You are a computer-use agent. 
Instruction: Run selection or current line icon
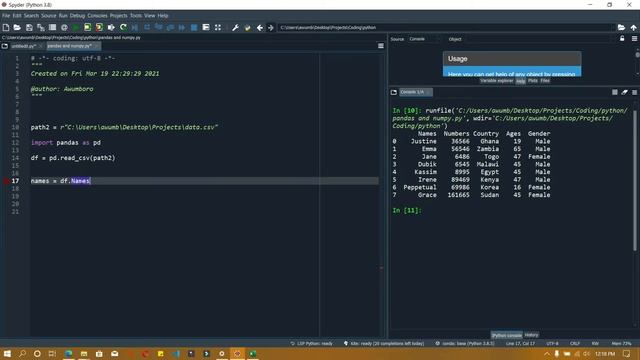click(x=111, y=27)
